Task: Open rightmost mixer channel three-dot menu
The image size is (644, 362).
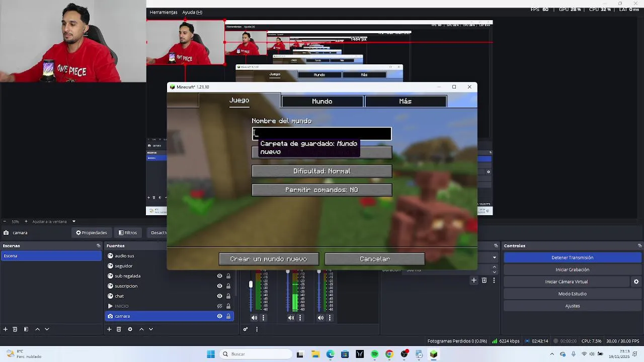Action: (x=330, y=318)
